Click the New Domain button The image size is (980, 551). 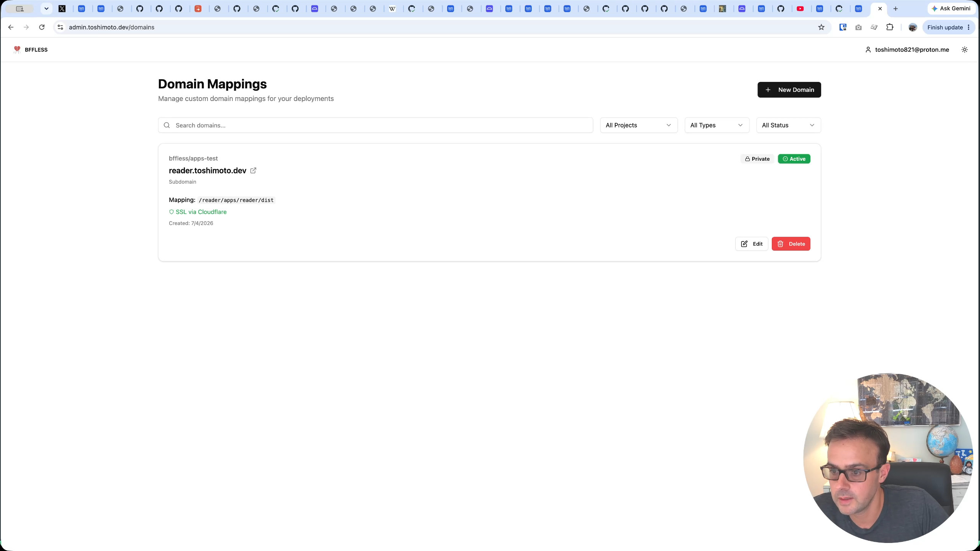(789, 90)
